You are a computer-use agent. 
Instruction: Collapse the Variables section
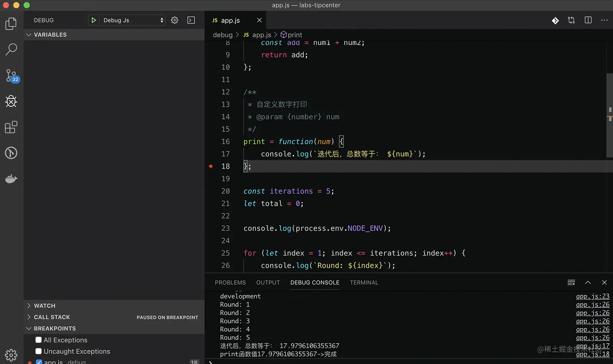pyautogui.click(x=114, y=35)
